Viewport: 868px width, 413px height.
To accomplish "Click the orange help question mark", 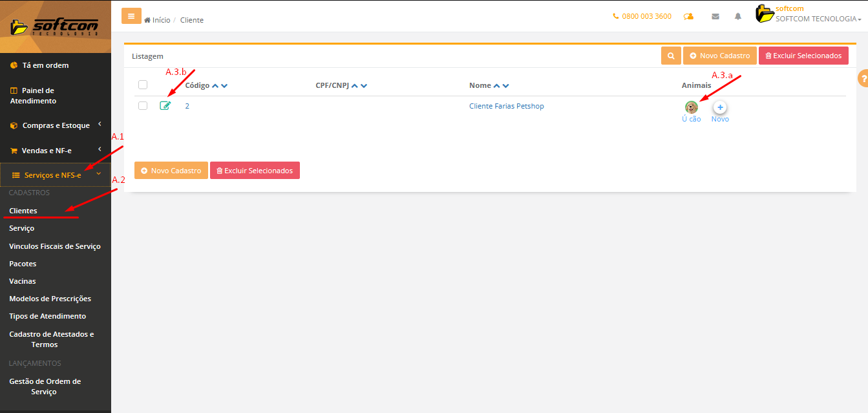I will [863, 78].
